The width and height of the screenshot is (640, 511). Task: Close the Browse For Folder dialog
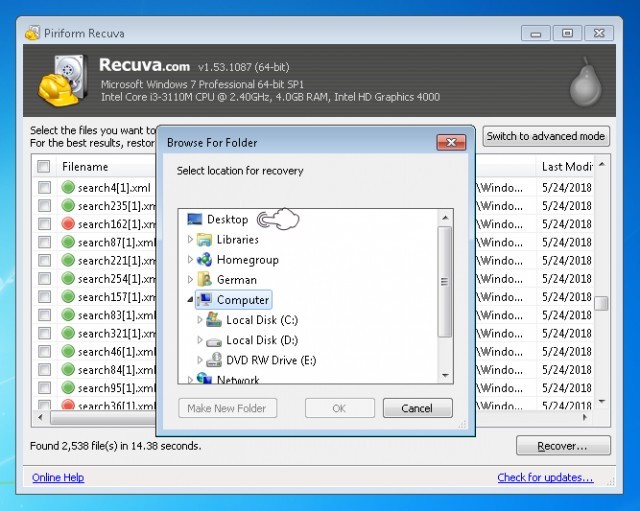point(451,142)
